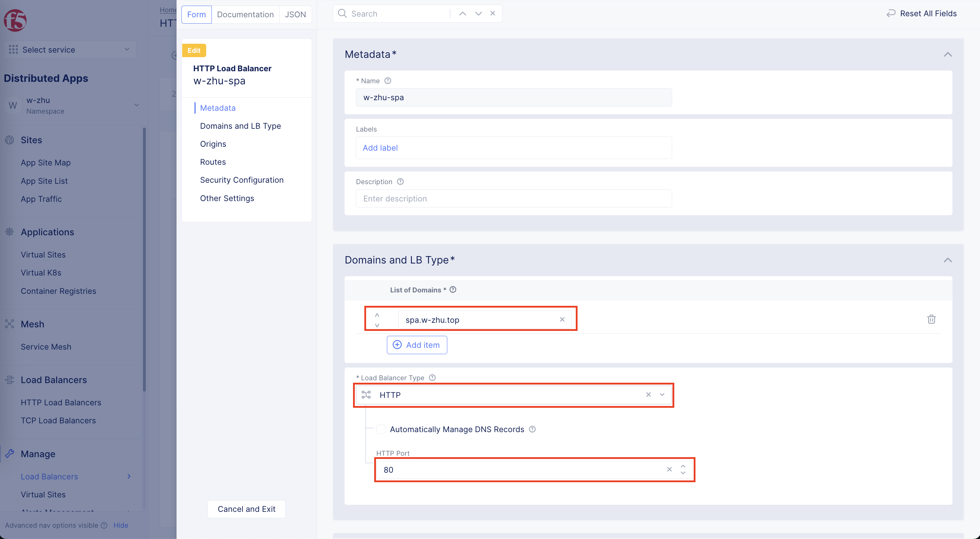The height and width of the screenshot is (539, 980).
Task: Click the F5 logo
Action: 15,20
